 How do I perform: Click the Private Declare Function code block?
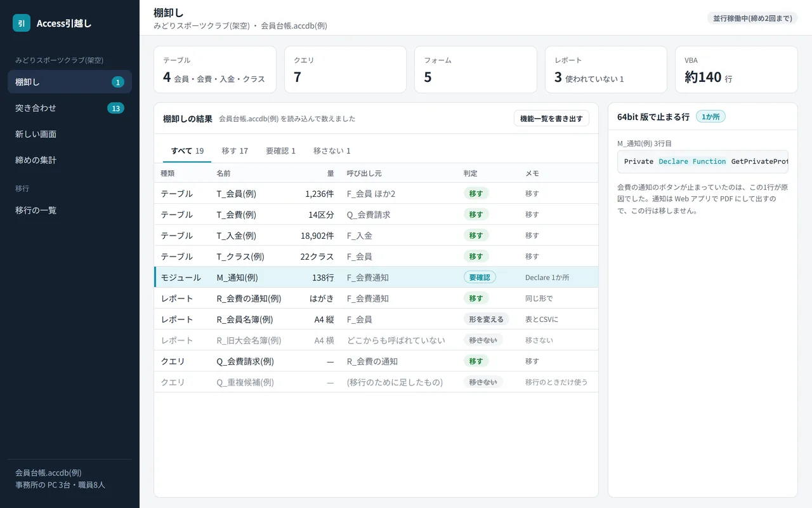click(x=703, y=161)
